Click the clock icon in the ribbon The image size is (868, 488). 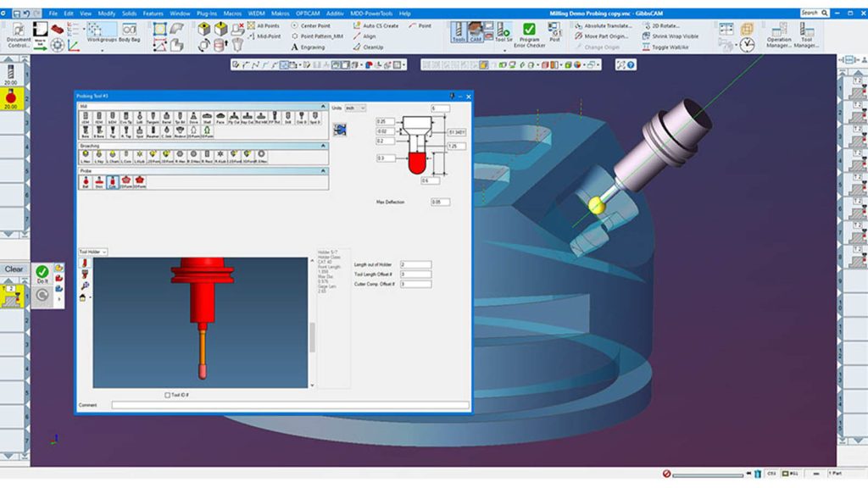tap(748, 44)
